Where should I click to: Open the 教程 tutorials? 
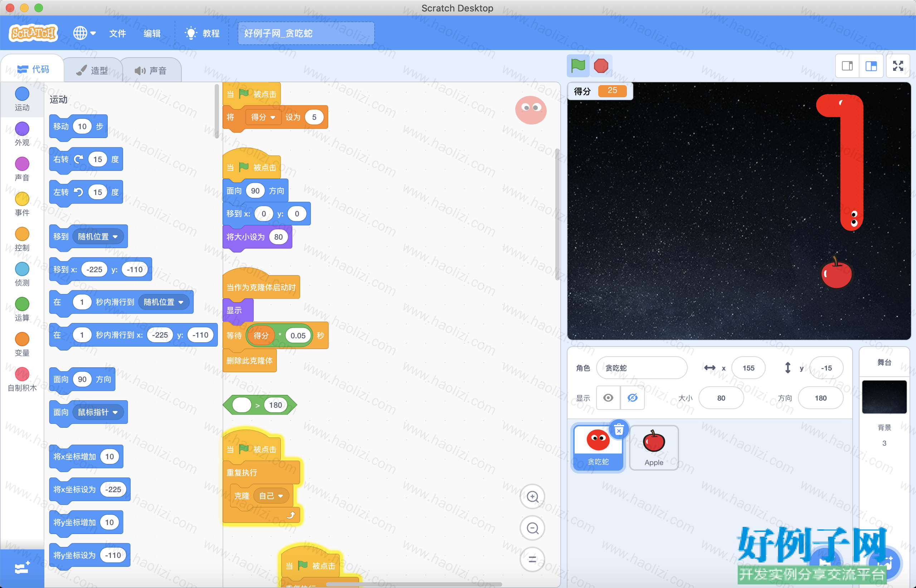point(202,33)
